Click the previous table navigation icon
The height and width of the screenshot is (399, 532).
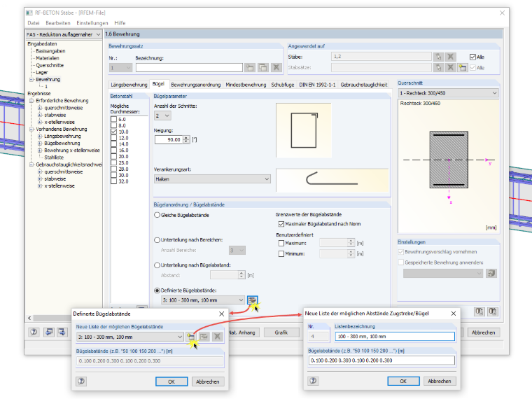pyautogui.click(x=49, y=332)
